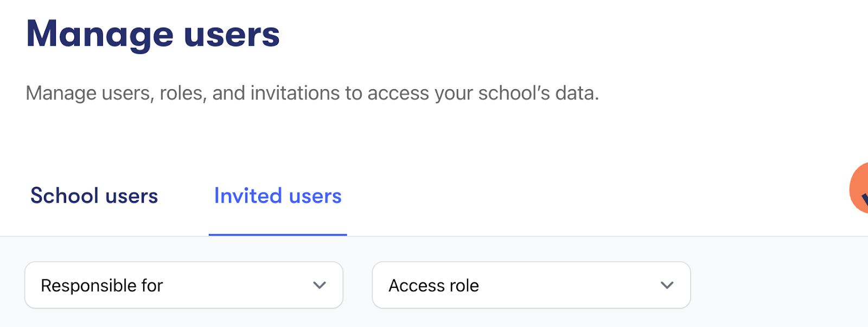Viewport: 868px width, 327px height.
Task: Click the "Responsible for" label text
Action: pos(102,285)
